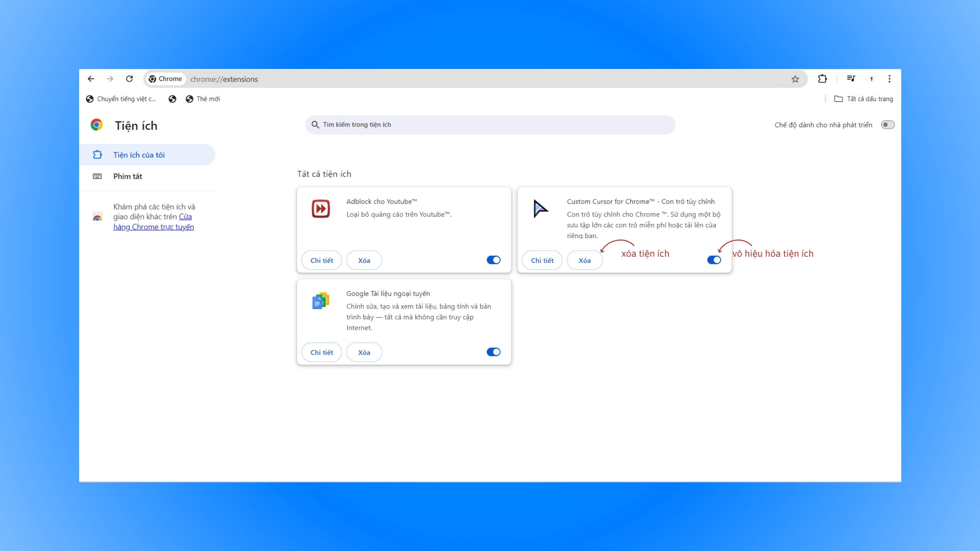Open the extensions puzzle icon menu

click(822, 79)
